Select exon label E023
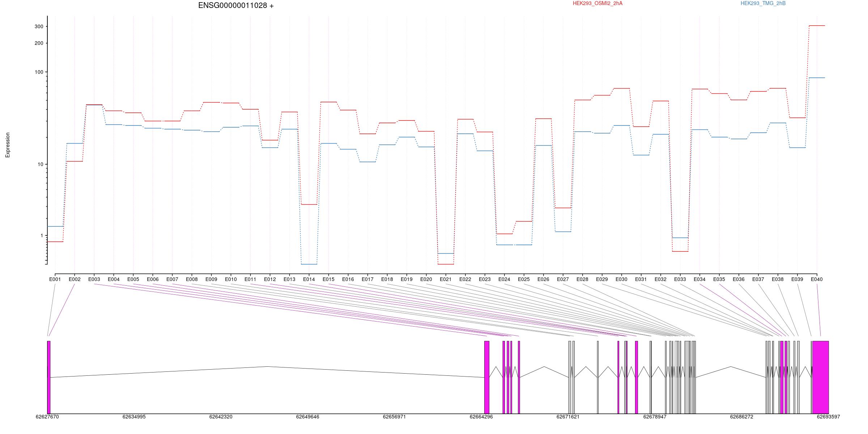 pyautogui.click(x=485, y=279)
